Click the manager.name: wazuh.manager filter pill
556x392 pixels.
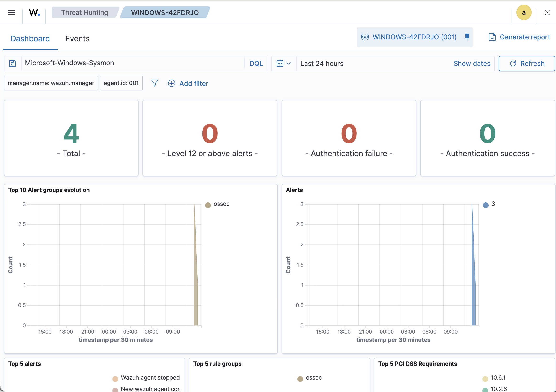tap(51, 83)
